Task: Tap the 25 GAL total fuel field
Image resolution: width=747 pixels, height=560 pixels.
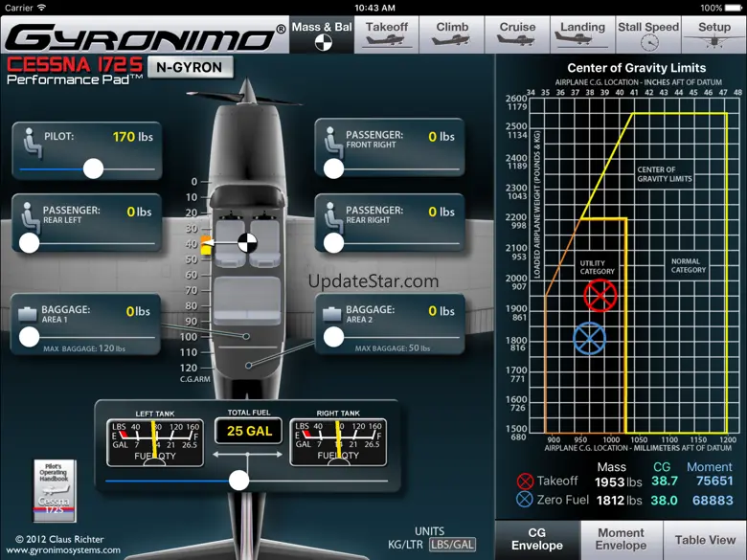Action: click(x=249, y=431)
